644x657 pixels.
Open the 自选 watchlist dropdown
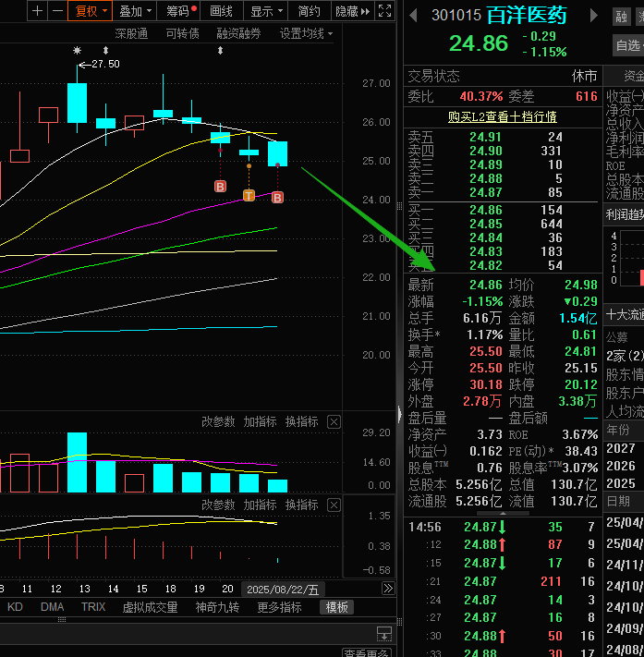click(628, 45)
